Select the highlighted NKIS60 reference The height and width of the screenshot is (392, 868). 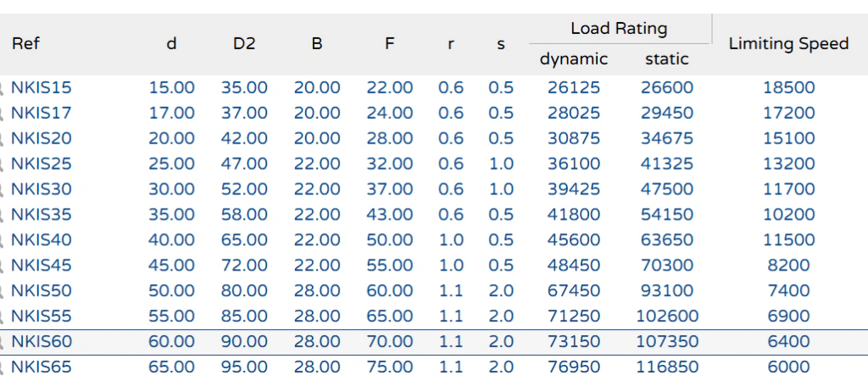[42, 342]
